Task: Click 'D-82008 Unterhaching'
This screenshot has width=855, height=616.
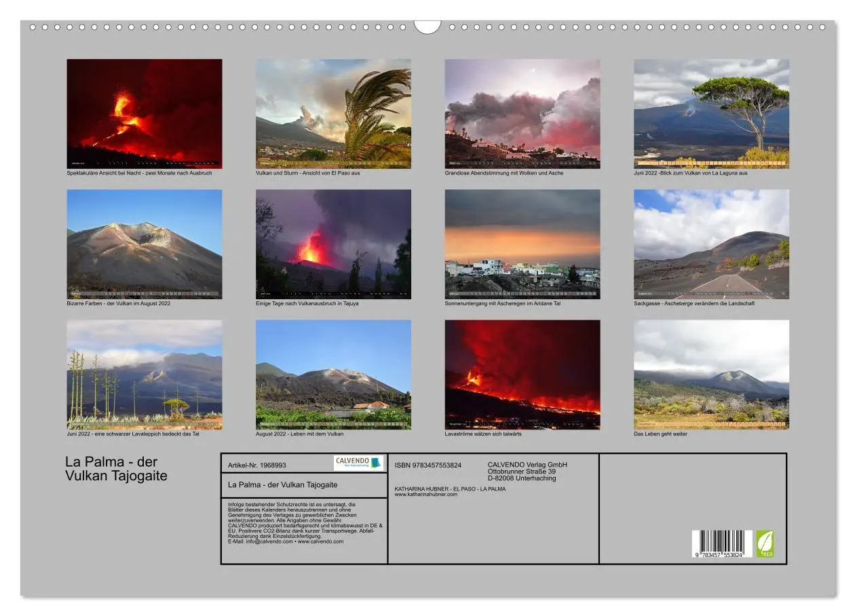Action: point(522,478)
